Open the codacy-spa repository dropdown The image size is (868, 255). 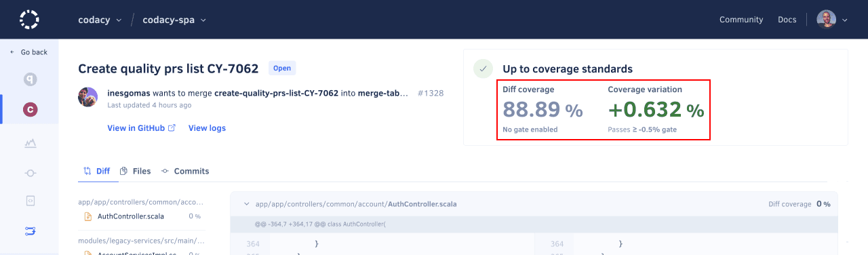(x=174, y=20)
